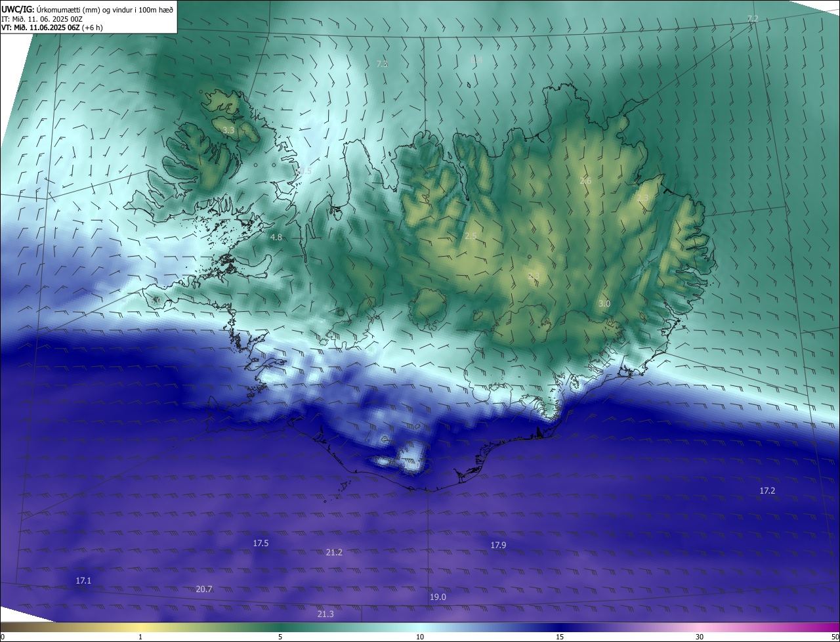
Task: Click the 3.3 value label on the Westfjords
Action: (228, 131)
